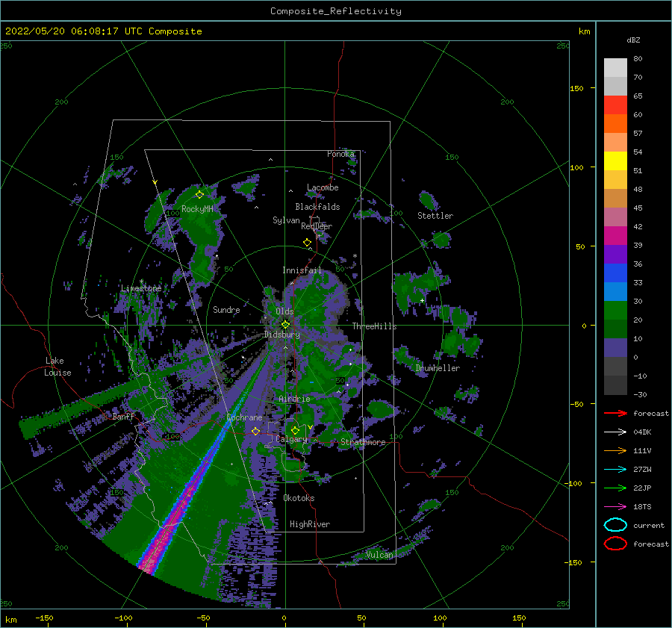This screenshot has width=672, height=628.
Task: Select the blue 33–36 dBZ swatch
Action: pos(615,273)
